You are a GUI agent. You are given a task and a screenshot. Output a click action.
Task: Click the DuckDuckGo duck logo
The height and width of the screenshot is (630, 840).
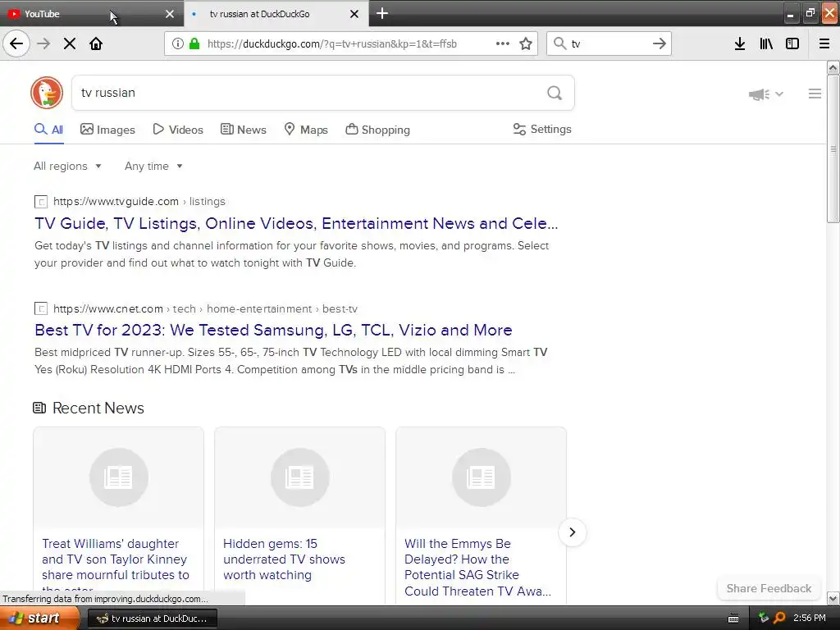(47, 93)
